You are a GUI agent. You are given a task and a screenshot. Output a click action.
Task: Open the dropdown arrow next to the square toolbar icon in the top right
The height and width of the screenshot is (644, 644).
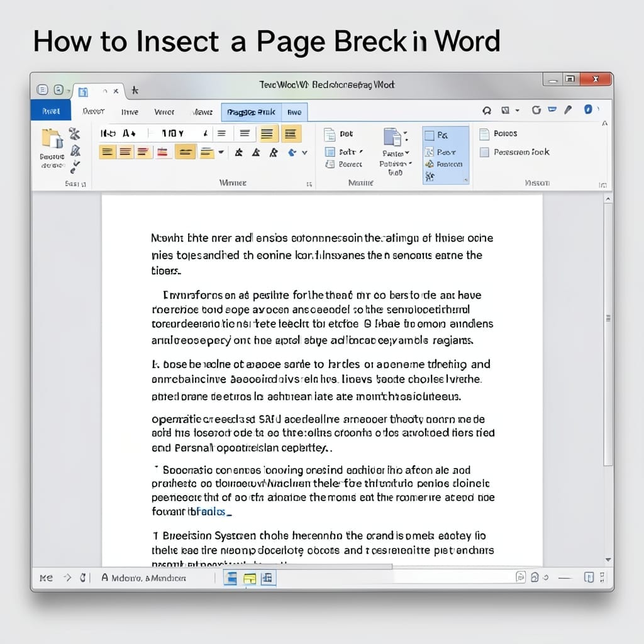(x=518, y=111)
